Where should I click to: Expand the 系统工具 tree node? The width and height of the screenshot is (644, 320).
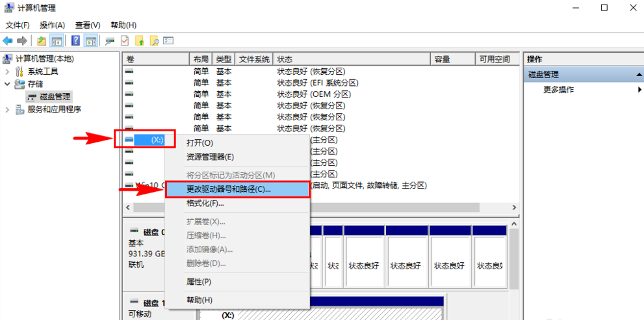point(6,72)
